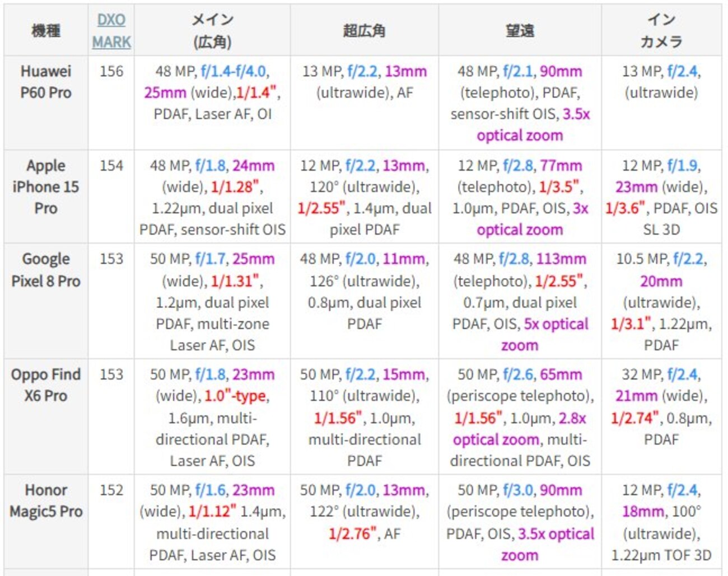Click the Oppo Find X6 Pro cell

pyautogui.click(x=46, y=385)
